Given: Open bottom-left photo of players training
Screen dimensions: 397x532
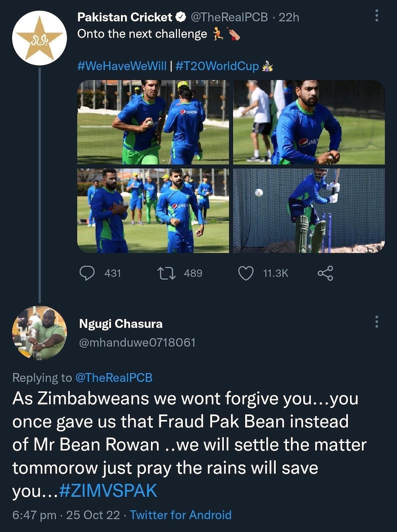Looking at the screenshot, I should click(x=153, y=210).
